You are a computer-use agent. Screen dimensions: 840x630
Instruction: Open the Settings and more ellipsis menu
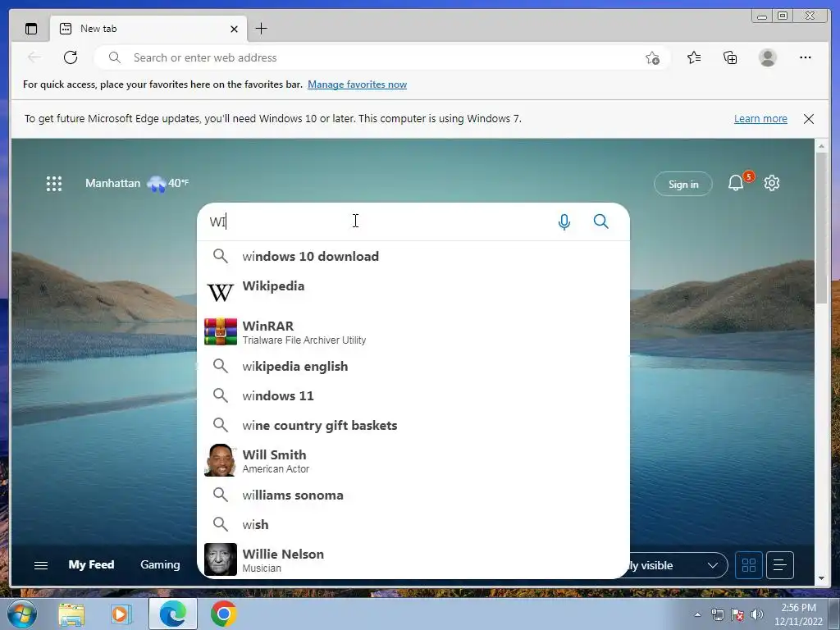click(806, 57)
